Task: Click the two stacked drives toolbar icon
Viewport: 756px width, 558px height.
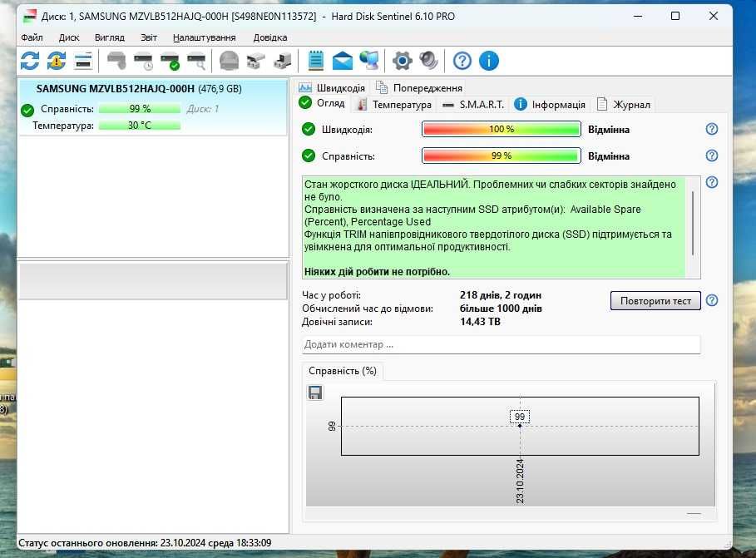Action: click(x=83, y=61)
